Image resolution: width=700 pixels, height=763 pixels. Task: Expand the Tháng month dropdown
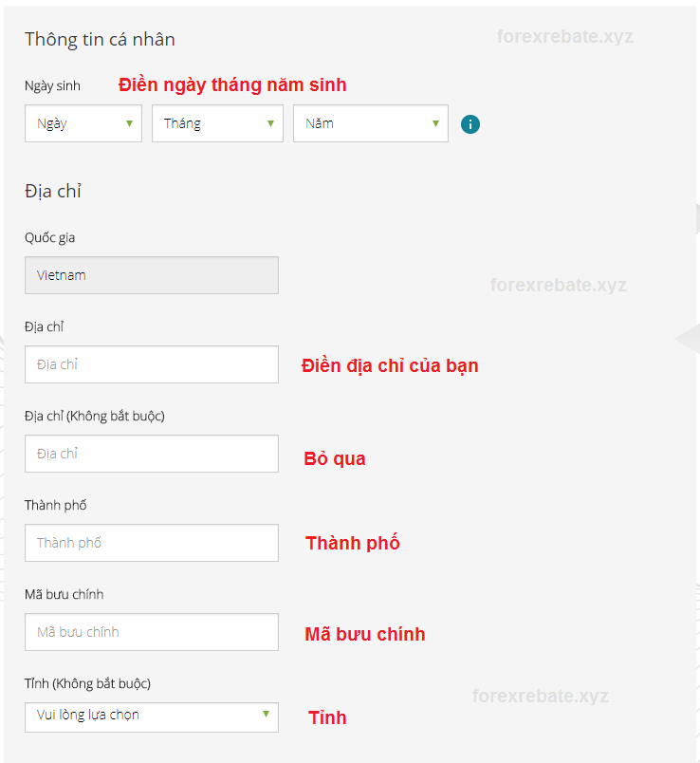[217, 123]
